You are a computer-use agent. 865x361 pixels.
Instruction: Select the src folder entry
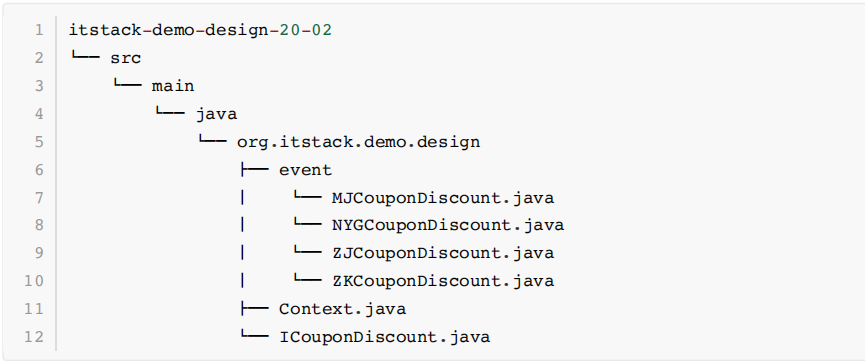pyautogui.click(x=125, y=58)
